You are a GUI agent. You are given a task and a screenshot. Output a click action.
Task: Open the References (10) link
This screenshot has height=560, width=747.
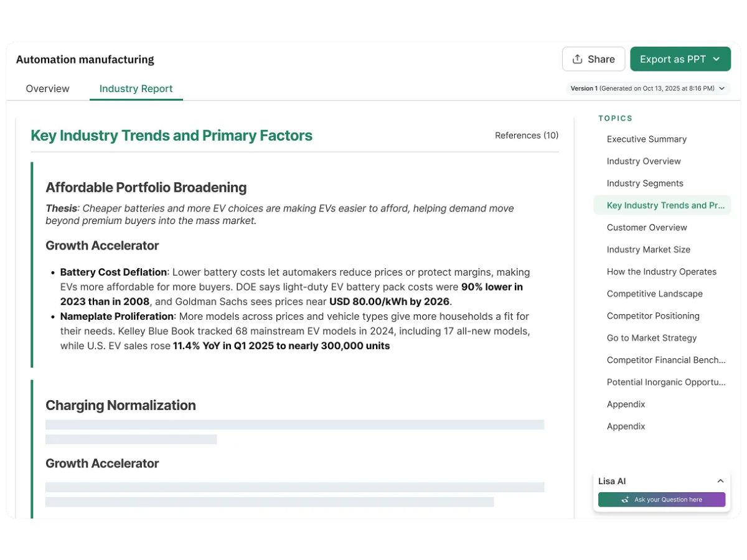tap(527, 135)
